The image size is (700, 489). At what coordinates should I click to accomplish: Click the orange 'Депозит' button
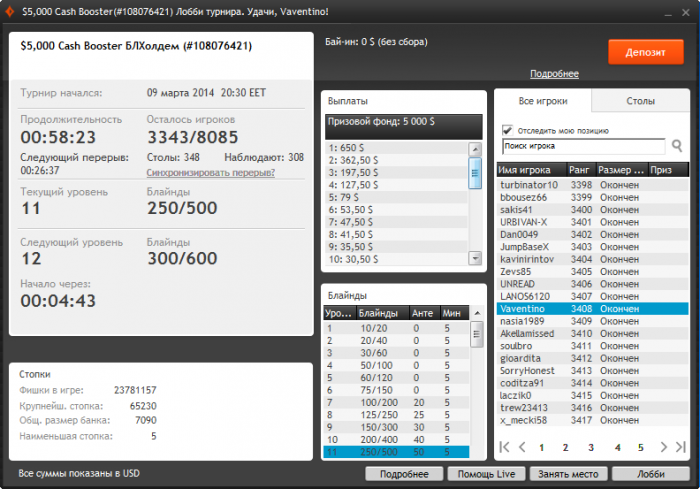(x=646, y=52)
